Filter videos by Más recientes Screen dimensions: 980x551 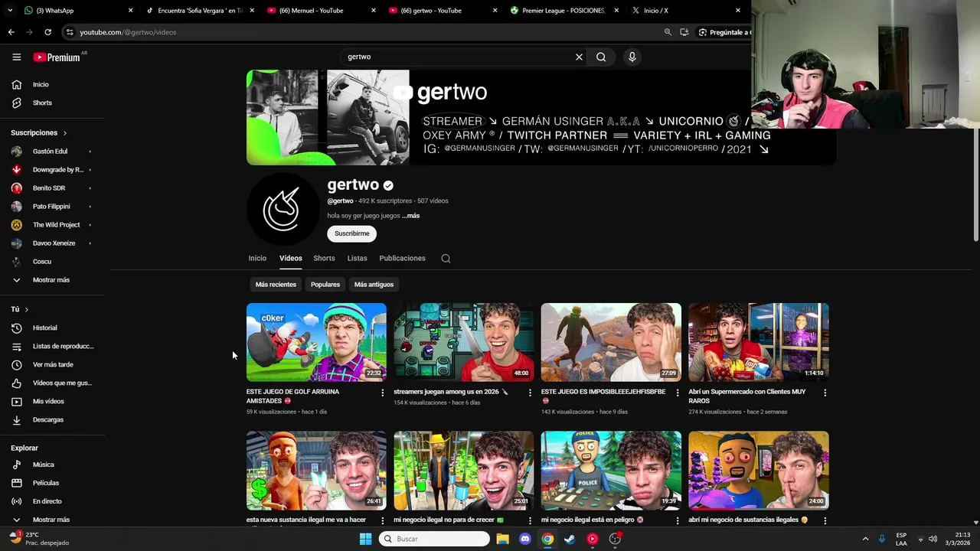click(x=276, y=285)
